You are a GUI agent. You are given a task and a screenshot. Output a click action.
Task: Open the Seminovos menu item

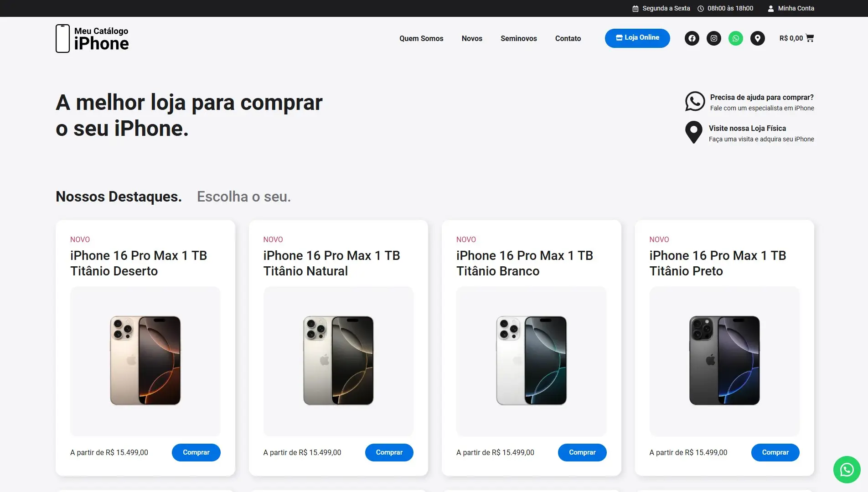coord(518,38)
